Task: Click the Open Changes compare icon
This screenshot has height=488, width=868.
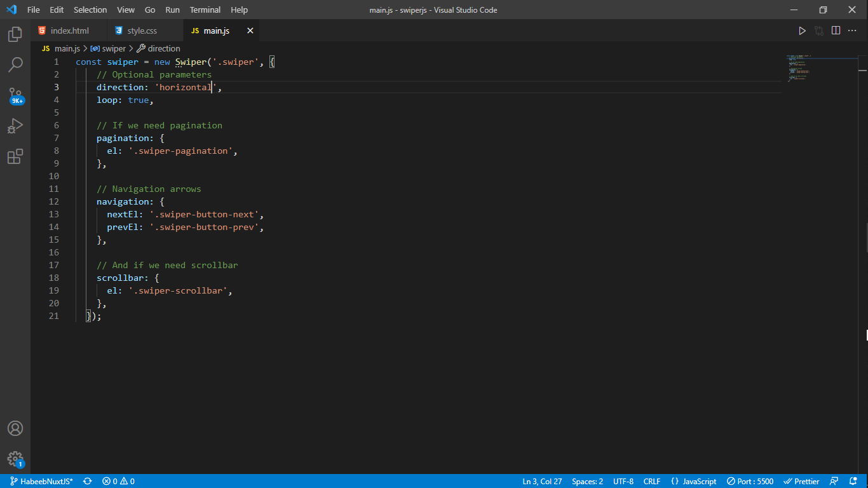Action: click(819, 30)
